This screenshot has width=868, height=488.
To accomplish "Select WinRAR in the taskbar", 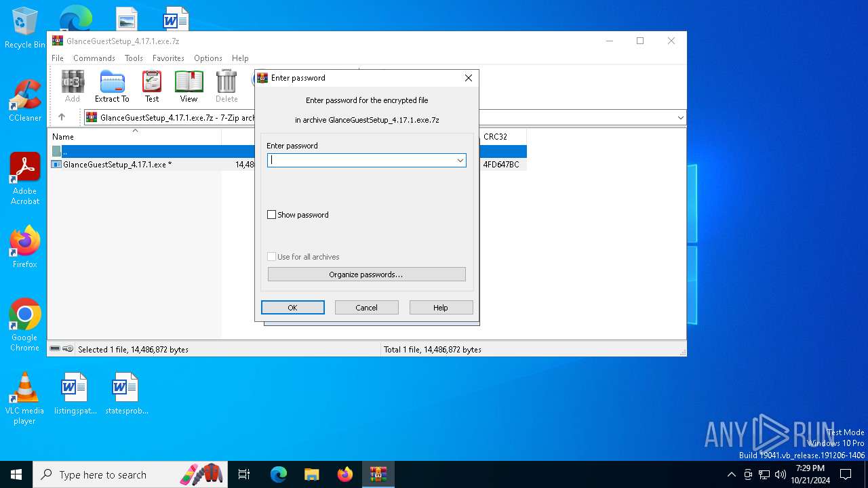I will (378, 474).
